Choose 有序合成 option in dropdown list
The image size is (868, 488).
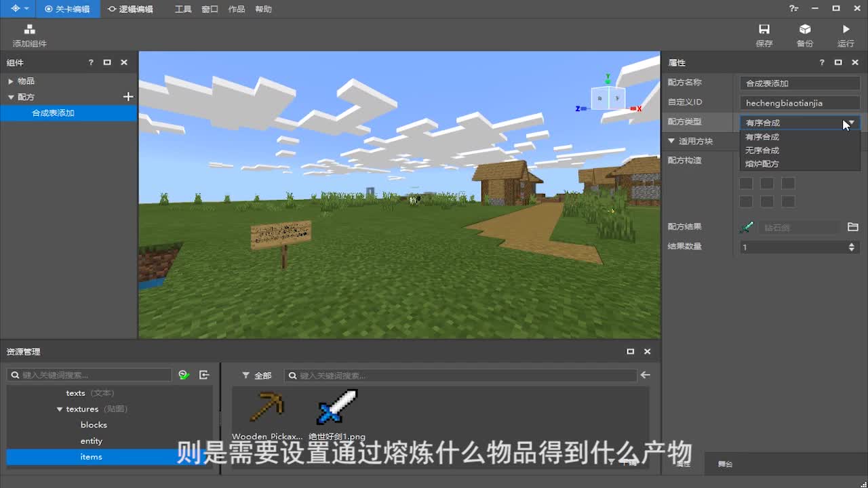click(x=800, y=137)
